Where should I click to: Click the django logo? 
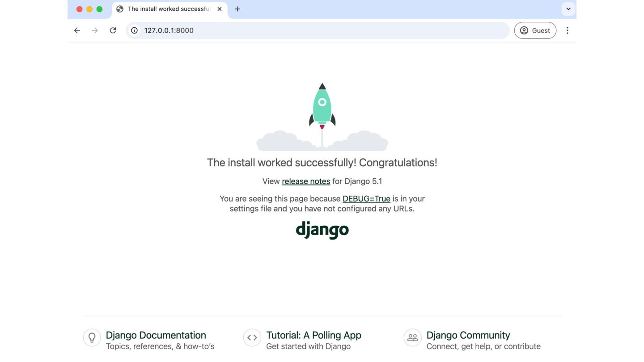tap(322, 230)
